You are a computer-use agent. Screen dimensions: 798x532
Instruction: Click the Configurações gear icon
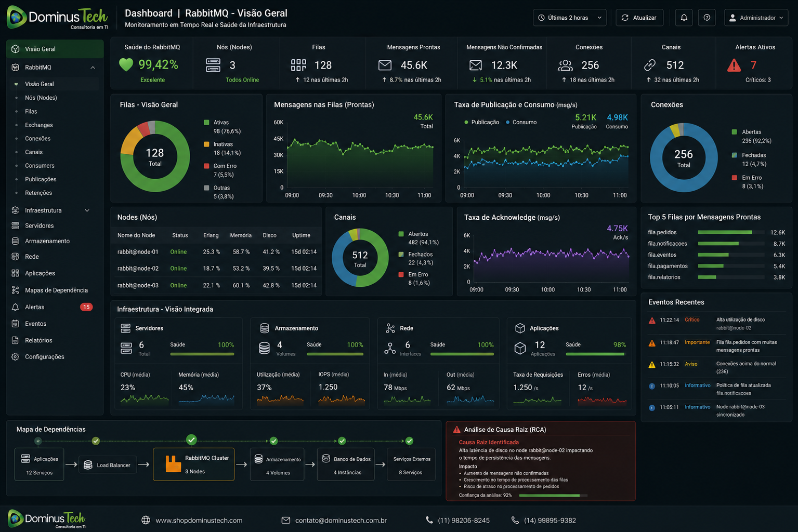tap(16, 357)
